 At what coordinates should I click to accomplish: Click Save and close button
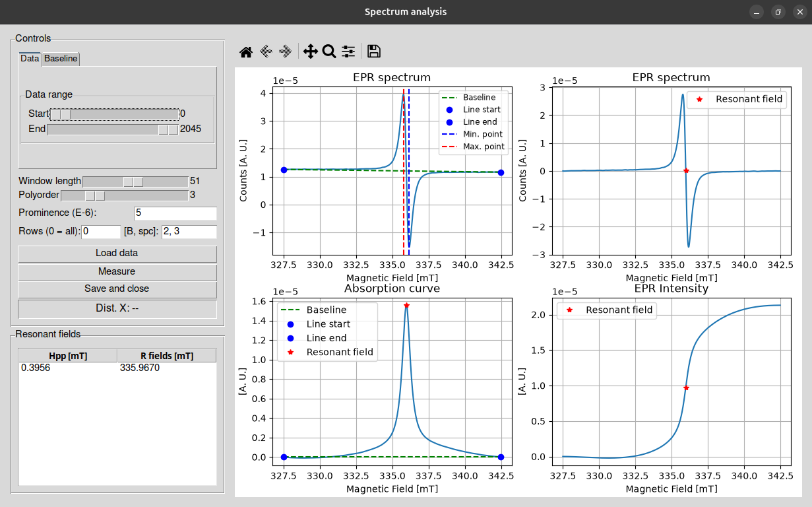117,289
